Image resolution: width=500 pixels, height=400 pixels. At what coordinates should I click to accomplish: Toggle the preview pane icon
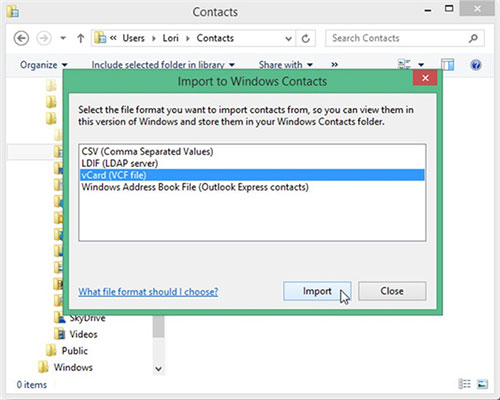coord(447,65)
